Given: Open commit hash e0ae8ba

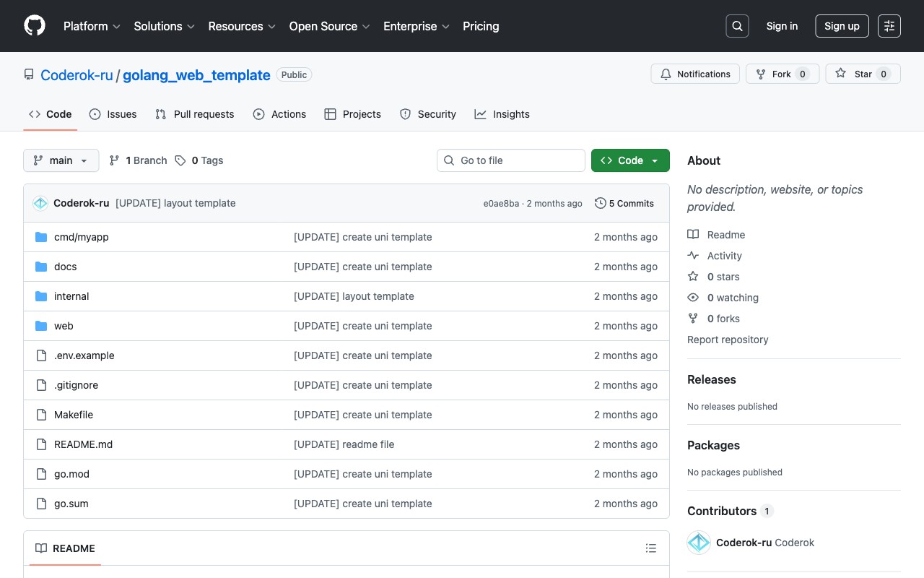Looking at the screenshot, I should 501,204.
